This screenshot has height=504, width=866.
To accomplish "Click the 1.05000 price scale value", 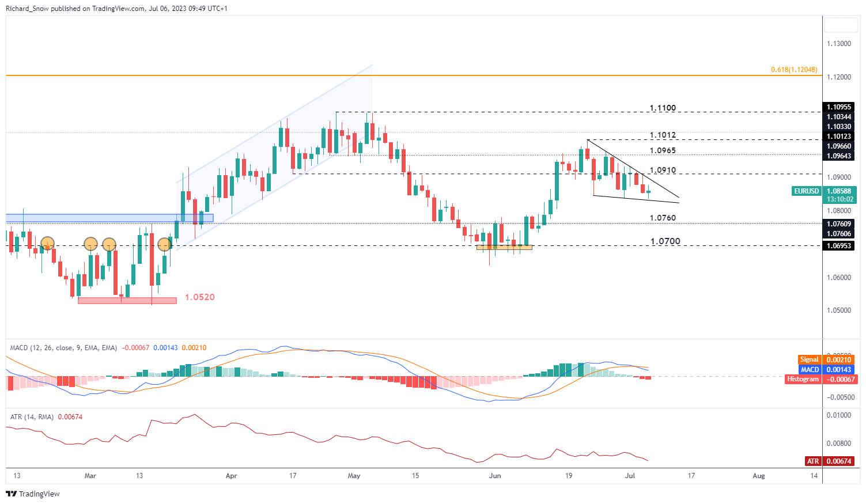I will (839, 310).
